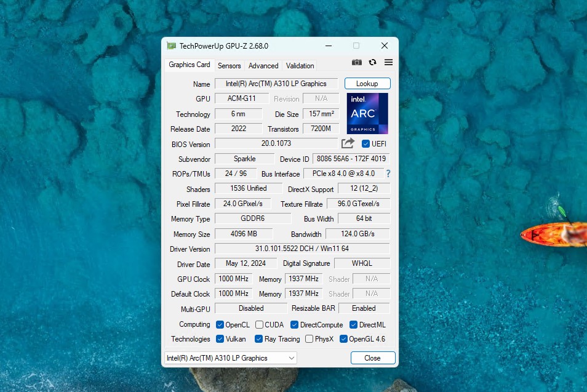Open the Advanced tab
587x392 pixels.
[x=263, y=66]
